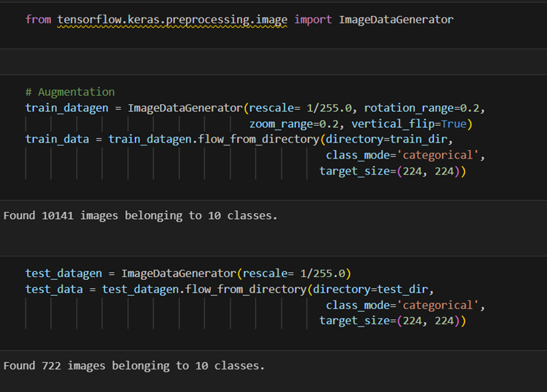Click class_mode in the test_data cell
547x392 pixels.
(358, 305)
